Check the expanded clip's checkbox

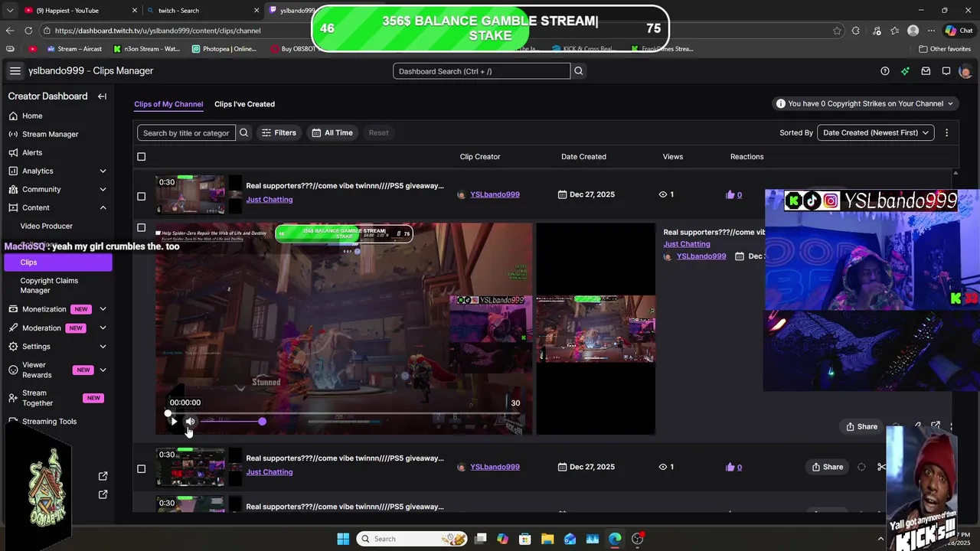(x=141, y=227)
